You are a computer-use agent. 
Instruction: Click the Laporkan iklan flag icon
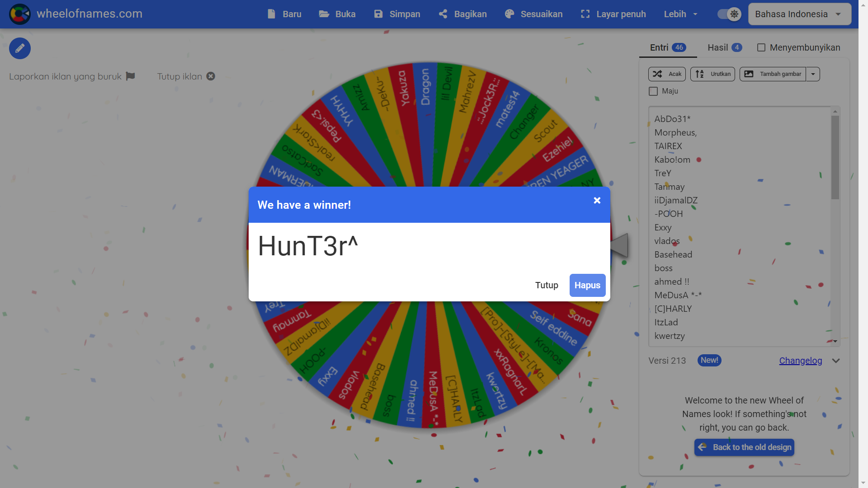[131, 76]
